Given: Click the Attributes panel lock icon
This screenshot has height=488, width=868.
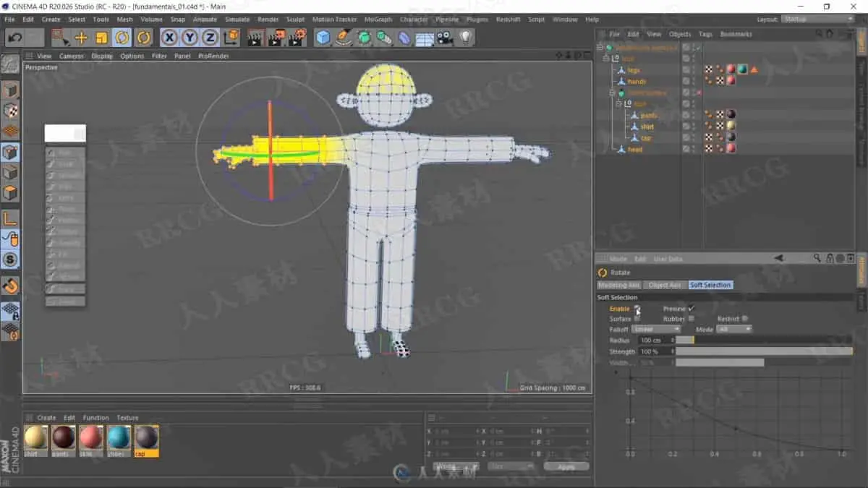Looking at the screenshot, I should pos(828,258).
